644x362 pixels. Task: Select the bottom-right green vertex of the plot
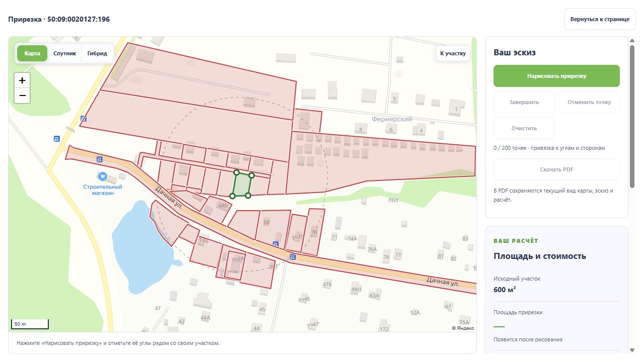click(248, 195)
